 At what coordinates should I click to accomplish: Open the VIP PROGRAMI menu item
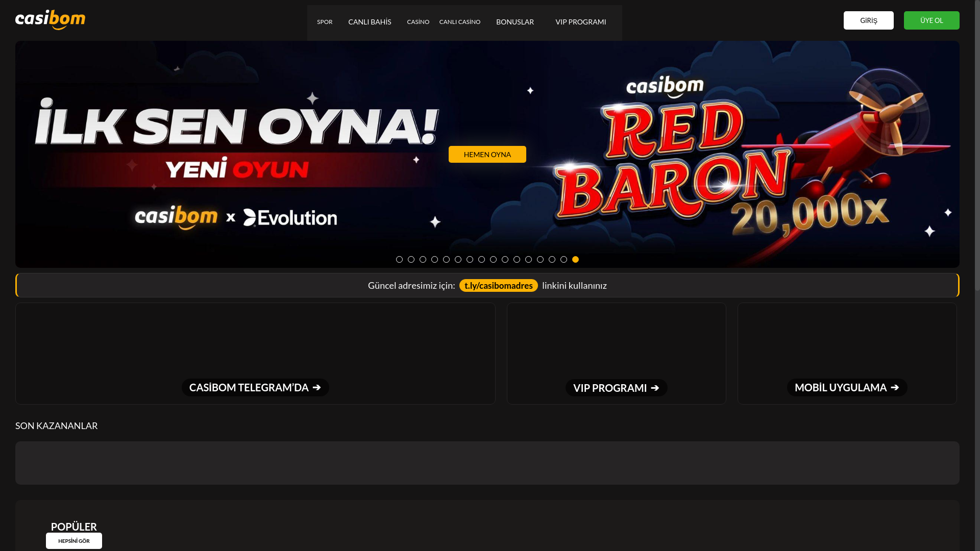(581, 22)
